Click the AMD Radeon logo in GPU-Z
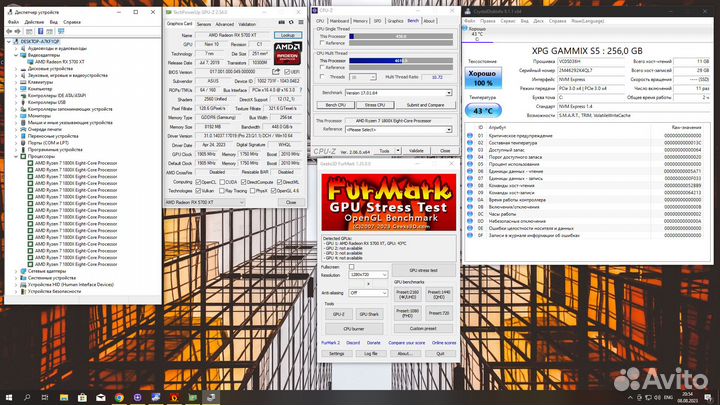This screenshot has width=720, height=405. tap(287, 53)
